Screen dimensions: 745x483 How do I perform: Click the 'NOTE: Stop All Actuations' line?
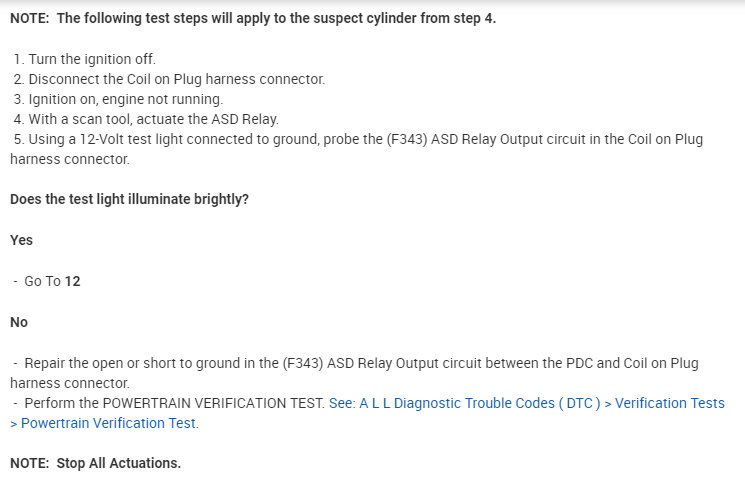[95, 463]
